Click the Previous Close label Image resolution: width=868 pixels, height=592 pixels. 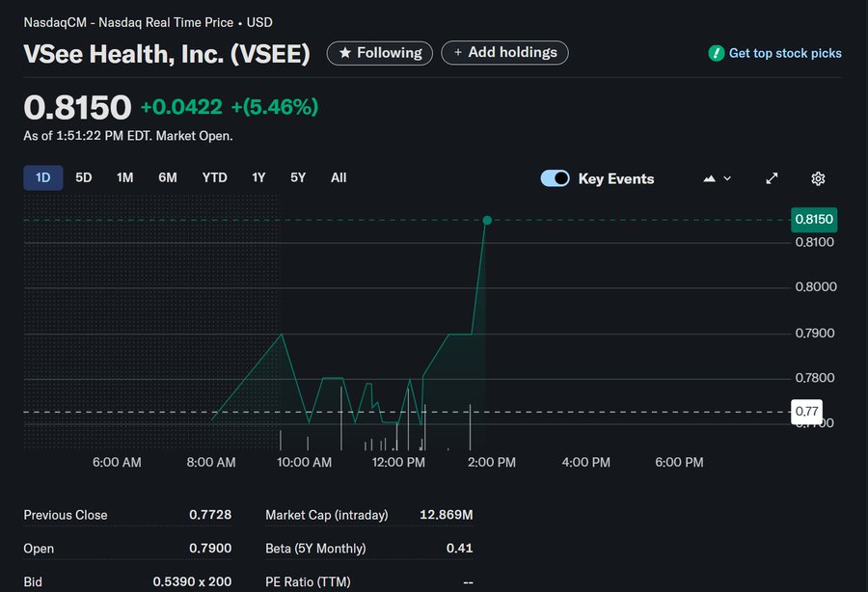pos(66,515)
